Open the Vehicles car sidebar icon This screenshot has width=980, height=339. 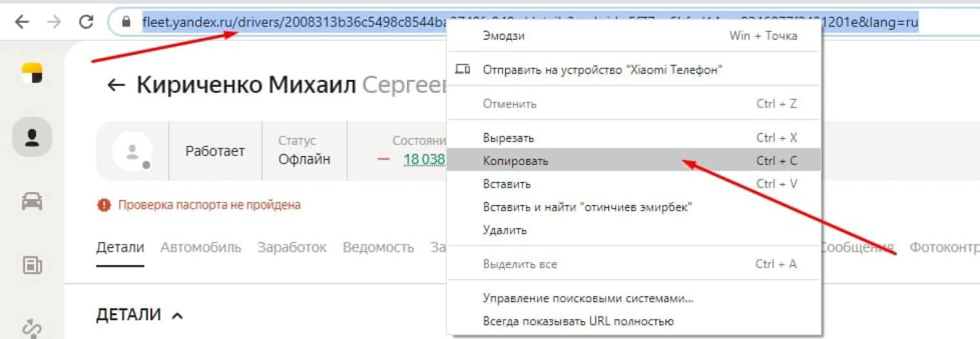pyautogui.click(x=32, y=201)
